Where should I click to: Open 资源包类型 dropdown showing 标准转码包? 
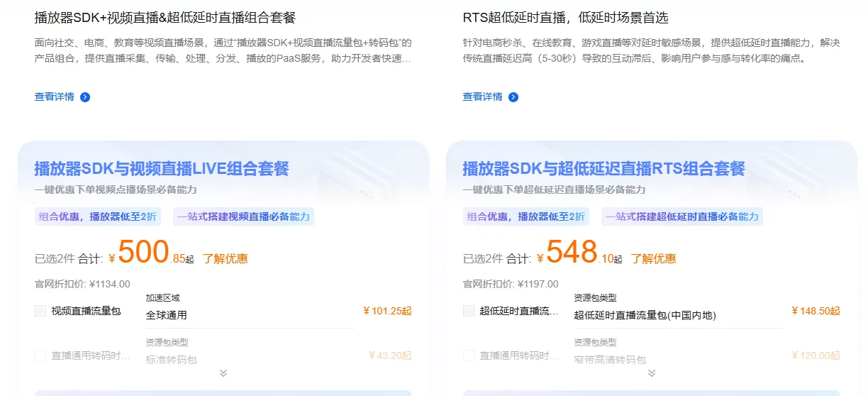(x=250, y=360)
